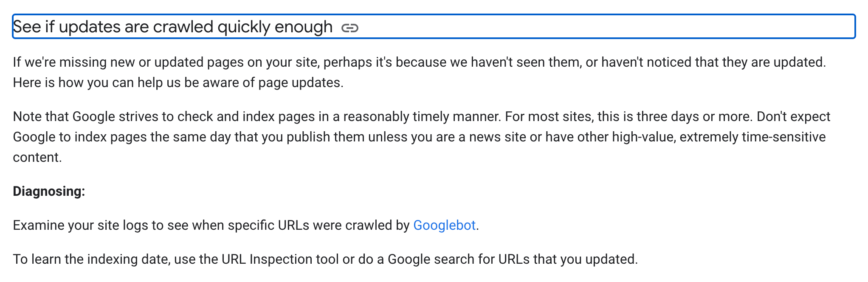This screenshot has height=282, width=868.
Task: Click empty space inside the focused heading box
Action: [595, 27]
